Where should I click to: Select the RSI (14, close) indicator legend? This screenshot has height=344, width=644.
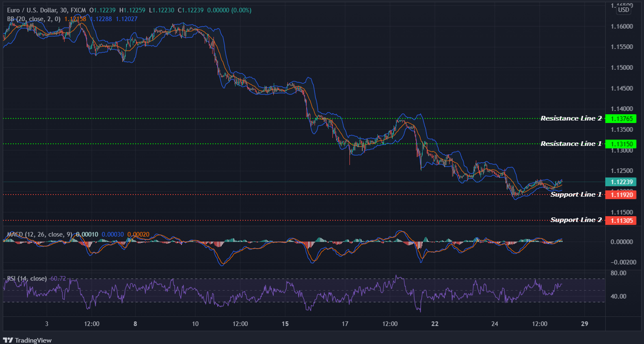pyautogui.click(x=27, y=279)
